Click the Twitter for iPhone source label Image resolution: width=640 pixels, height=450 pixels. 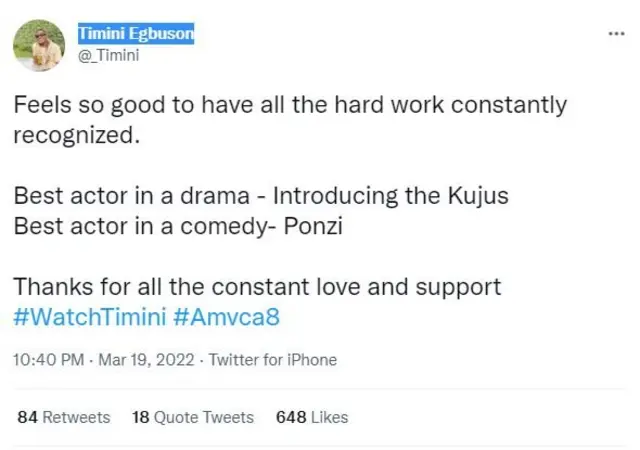click(x=273, y=360)
